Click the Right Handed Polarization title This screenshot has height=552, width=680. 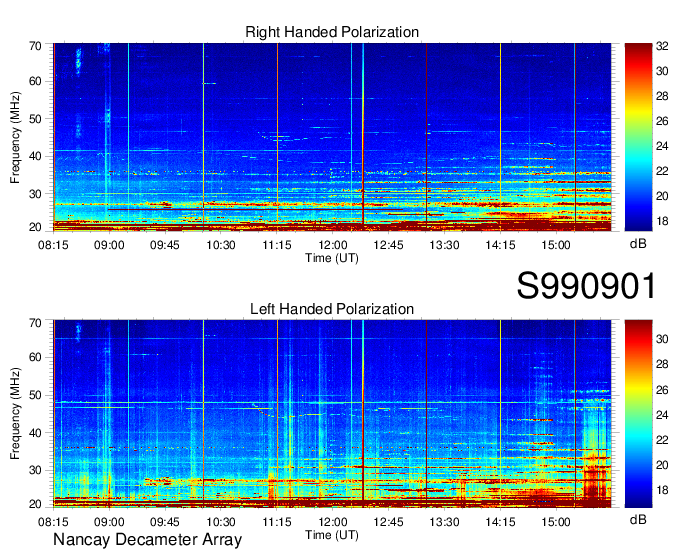[x=332, y=32]
